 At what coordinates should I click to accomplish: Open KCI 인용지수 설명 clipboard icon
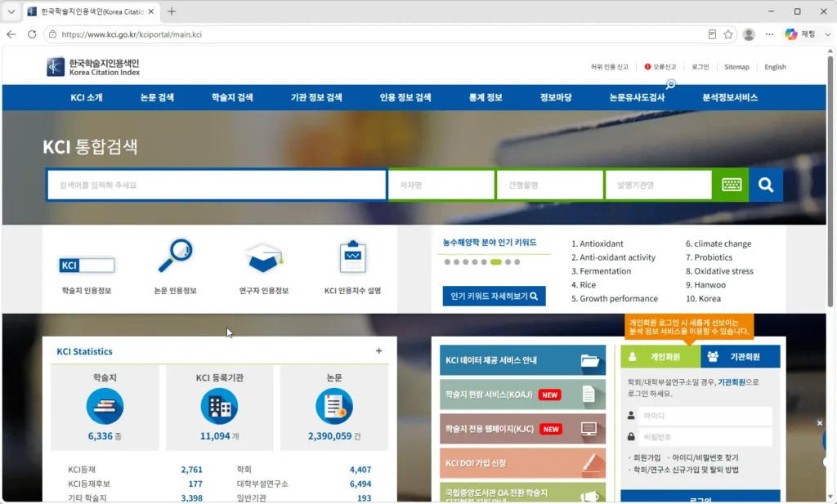pyautogui.click(x=352, y=256)
